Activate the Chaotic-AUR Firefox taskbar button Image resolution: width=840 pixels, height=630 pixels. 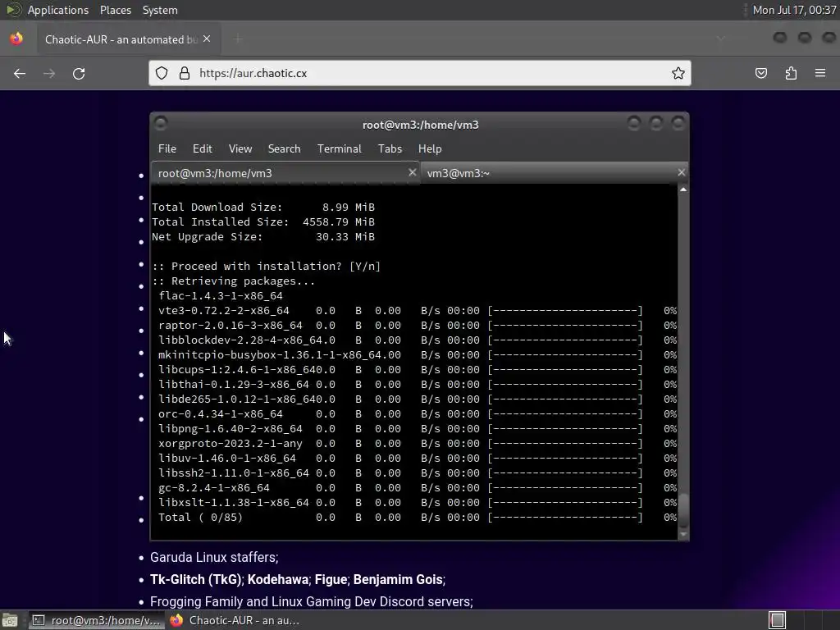click(235, 620)
